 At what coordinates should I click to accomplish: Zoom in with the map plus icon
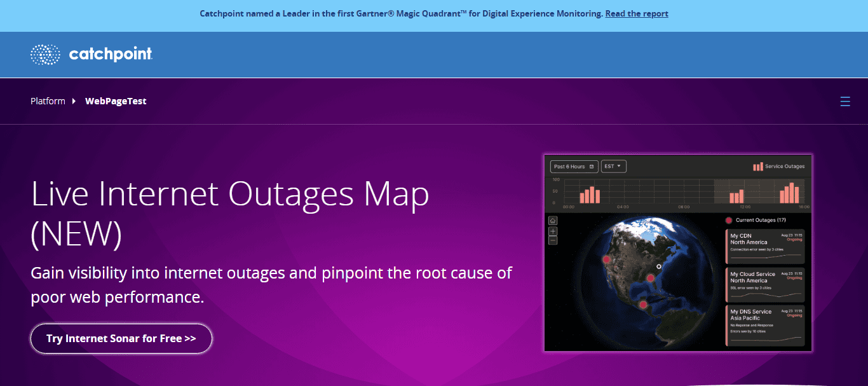pyautogui.click(x=553, y=231)
